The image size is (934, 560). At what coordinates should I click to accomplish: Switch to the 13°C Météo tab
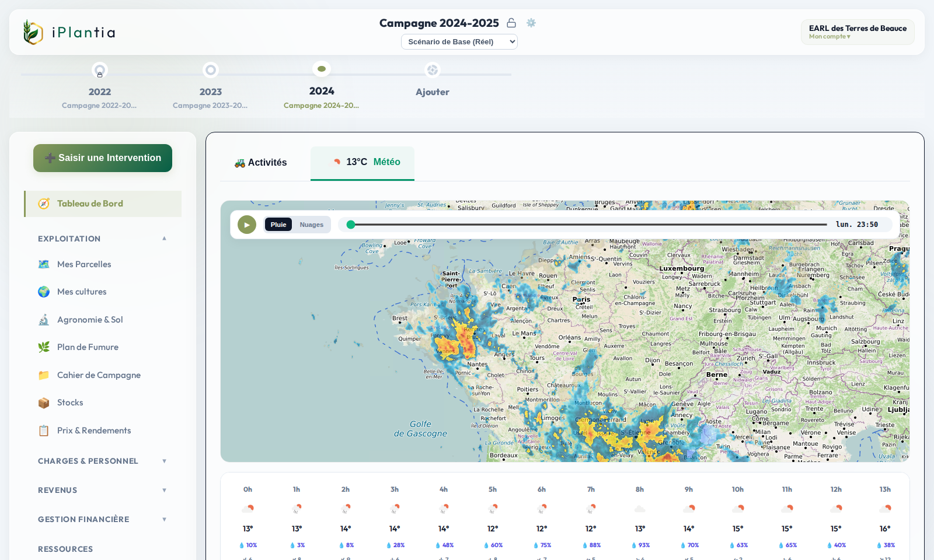pos(363,163)
